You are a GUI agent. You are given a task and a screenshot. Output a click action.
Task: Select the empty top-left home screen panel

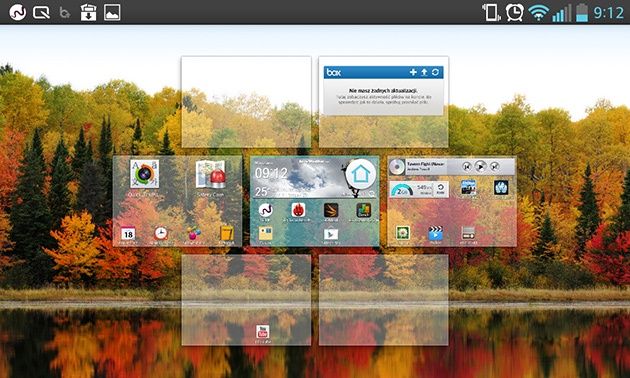tap(246, 102)
